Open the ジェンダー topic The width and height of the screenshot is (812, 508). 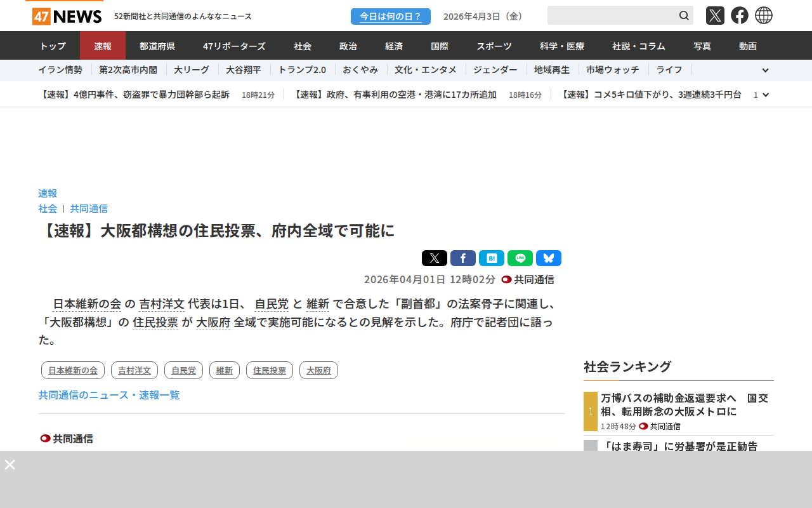click(x=495, y=70)
